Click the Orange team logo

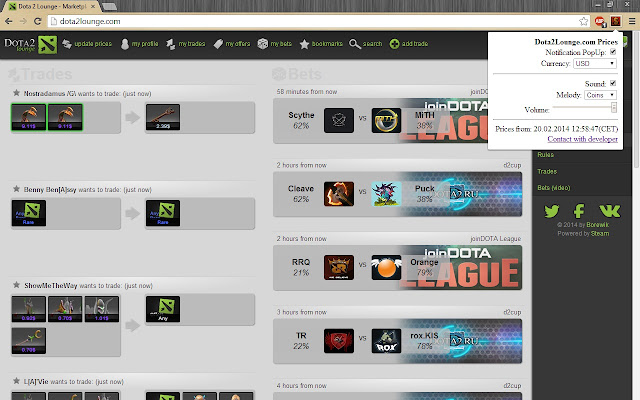point(386,267)
